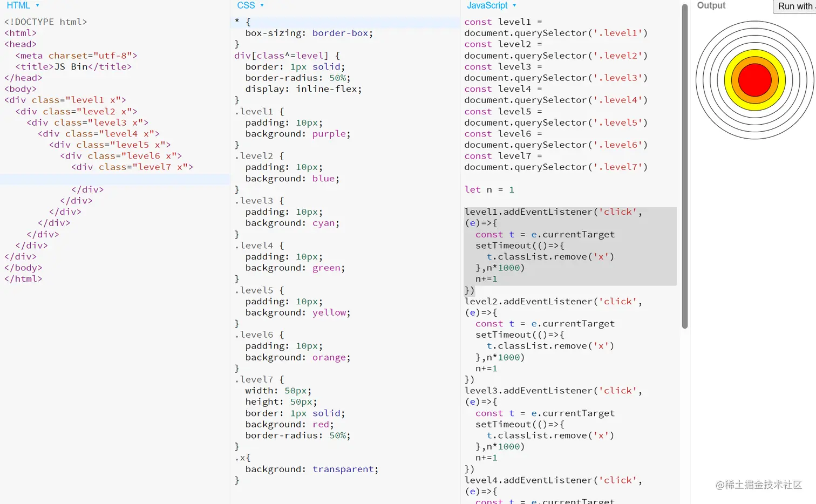The height and width of the screenshot is (504, 816).
Task: Click the level2.addEventListener('click', line
Action: click(554, 301)
